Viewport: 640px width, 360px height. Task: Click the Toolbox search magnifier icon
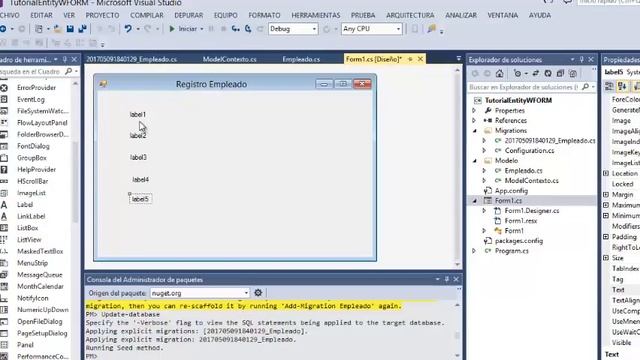tap(68, 71)
